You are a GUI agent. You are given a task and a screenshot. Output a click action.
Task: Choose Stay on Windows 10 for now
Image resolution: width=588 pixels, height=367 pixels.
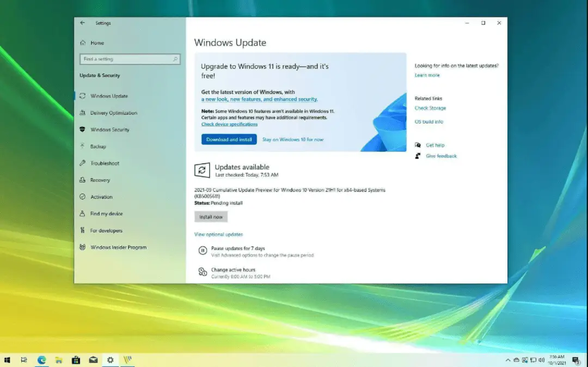tap(292, 139)
